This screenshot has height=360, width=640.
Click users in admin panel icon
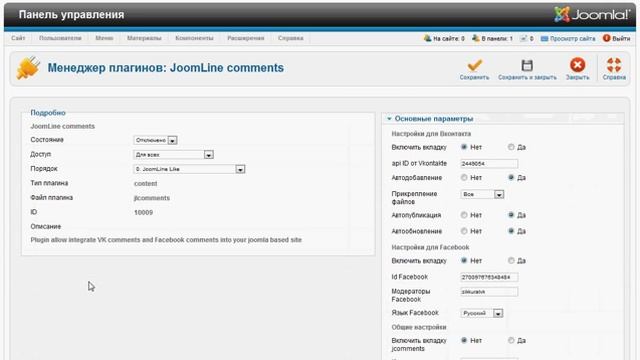[x=476, y=38]
